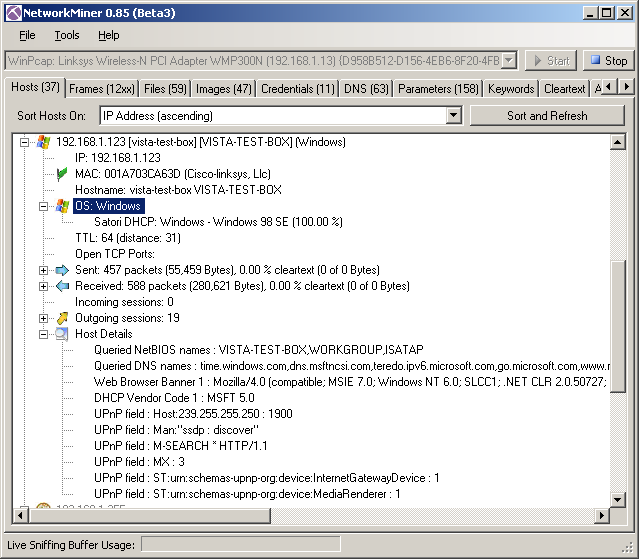Viewport: 639px width, 559px height.
Task: Select the TTL: 64 (distance: 31) row
Action: point(128,238)
